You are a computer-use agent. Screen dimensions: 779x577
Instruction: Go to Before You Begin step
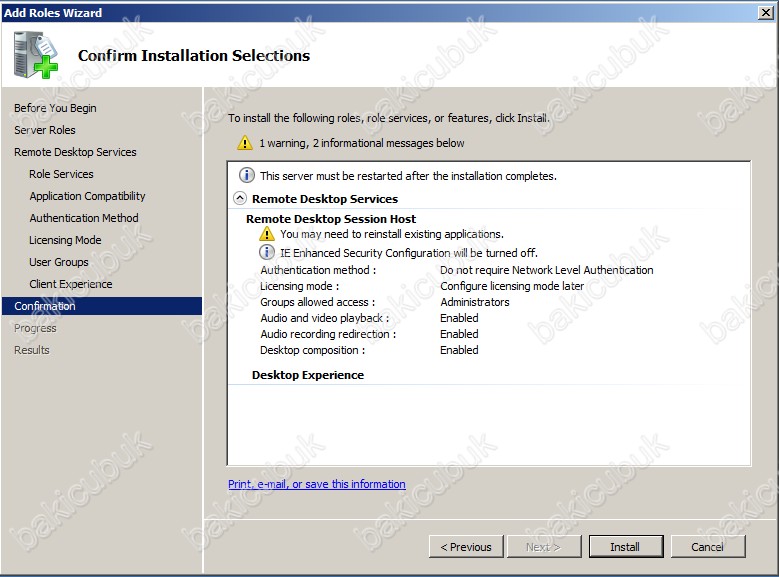click(x=55, y=108)
